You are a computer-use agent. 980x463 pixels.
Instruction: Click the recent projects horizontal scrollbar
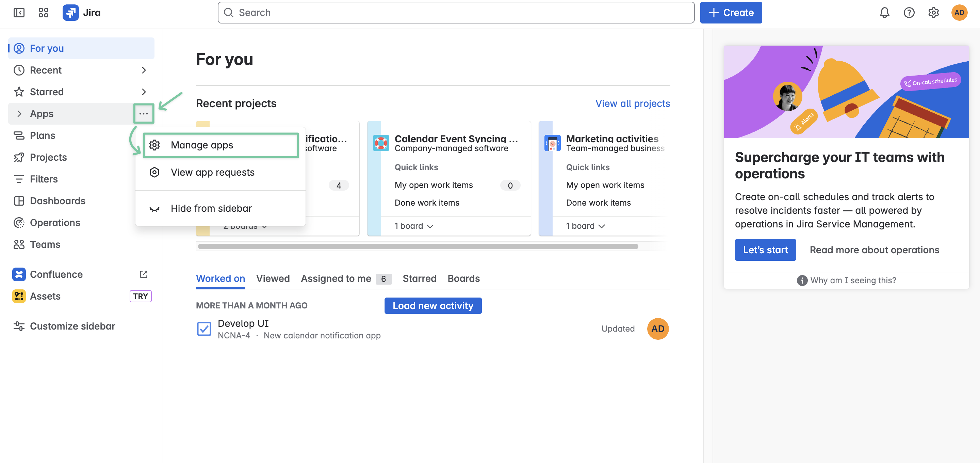pyautogui.click(x=418, y=246)
